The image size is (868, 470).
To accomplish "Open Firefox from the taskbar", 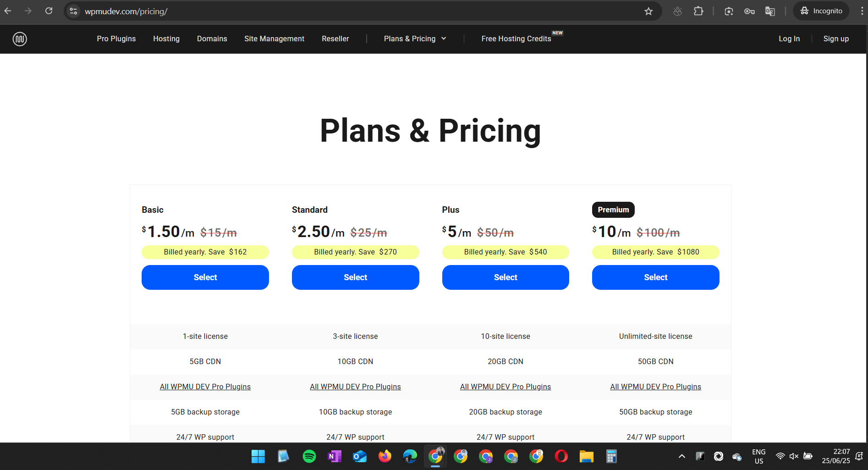I will pos(385,456).
